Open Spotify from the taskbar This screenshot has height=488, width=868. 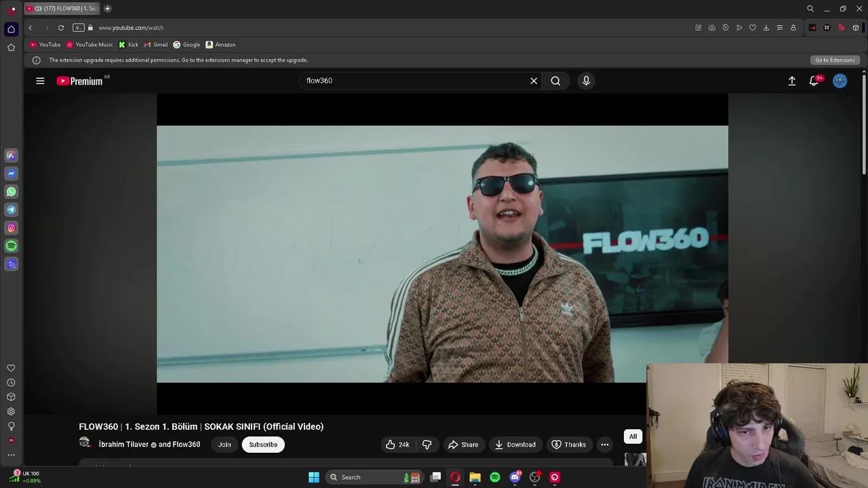[x=495, y=477]
